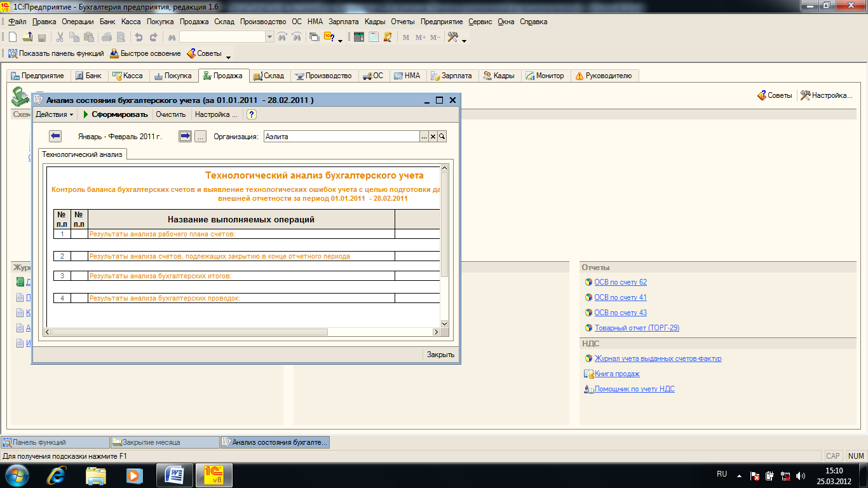Click the Закрыть button
868x488 pixels.
coord(440,355)
